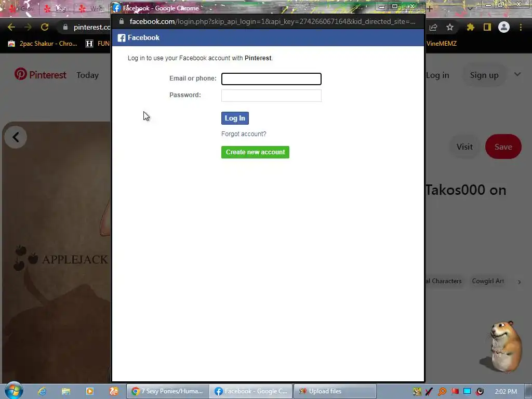
Task: Click the red Save button on the pin
Action: pos(503,147)
